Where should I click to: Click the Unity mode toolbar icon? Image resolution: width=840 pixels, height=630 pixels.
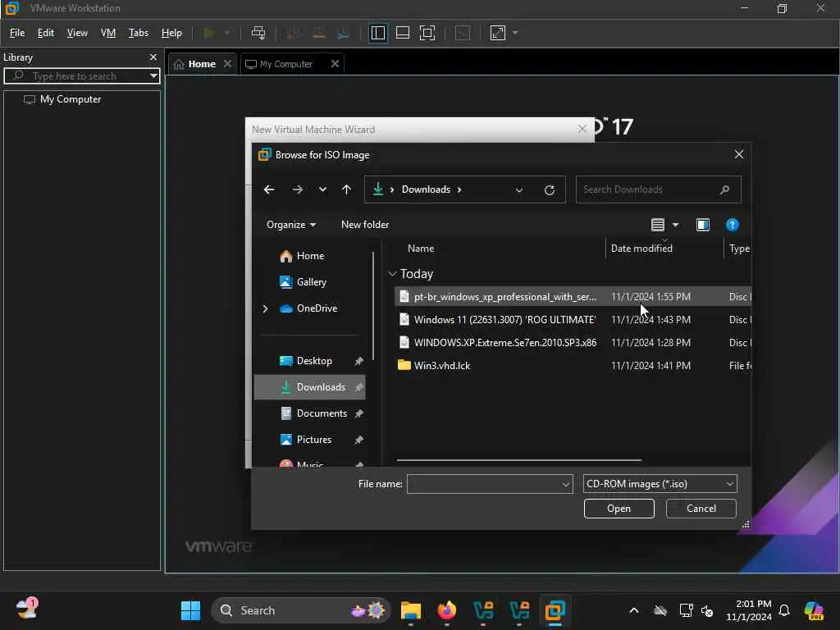[463, 33]
